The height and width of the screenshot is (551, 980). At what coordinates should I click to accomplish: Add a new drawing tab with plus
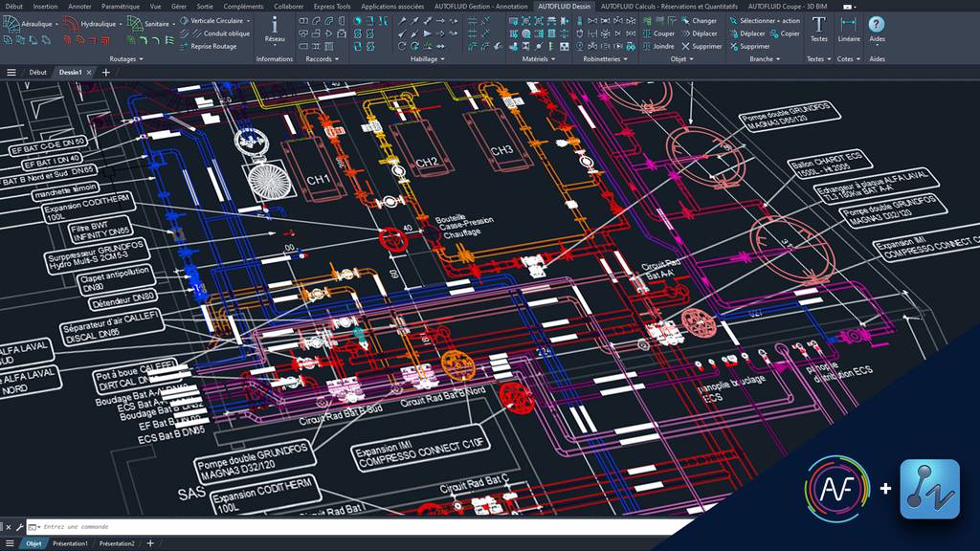coord(105,73)
